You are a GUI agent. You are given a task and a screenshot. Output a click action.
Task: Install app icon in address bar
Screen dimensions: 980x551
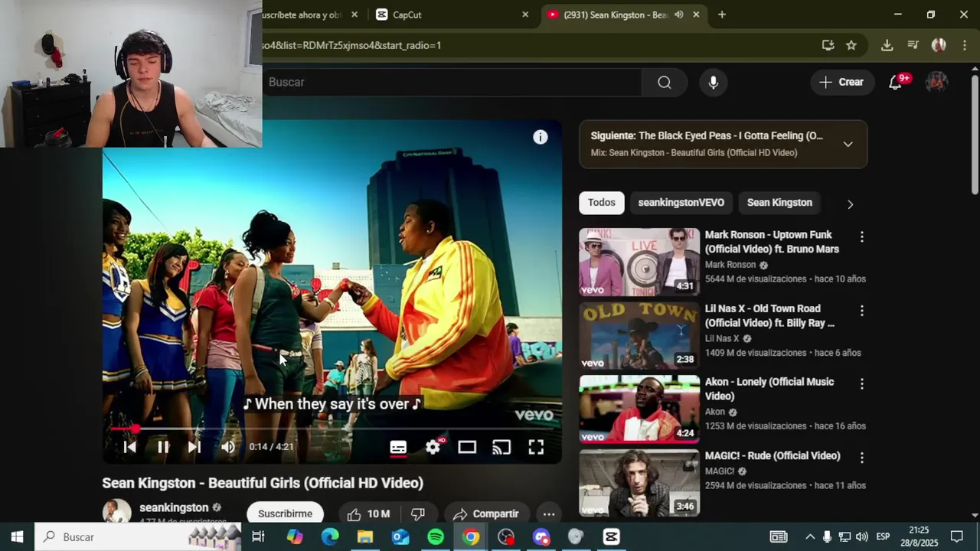[x=828, y=45]
